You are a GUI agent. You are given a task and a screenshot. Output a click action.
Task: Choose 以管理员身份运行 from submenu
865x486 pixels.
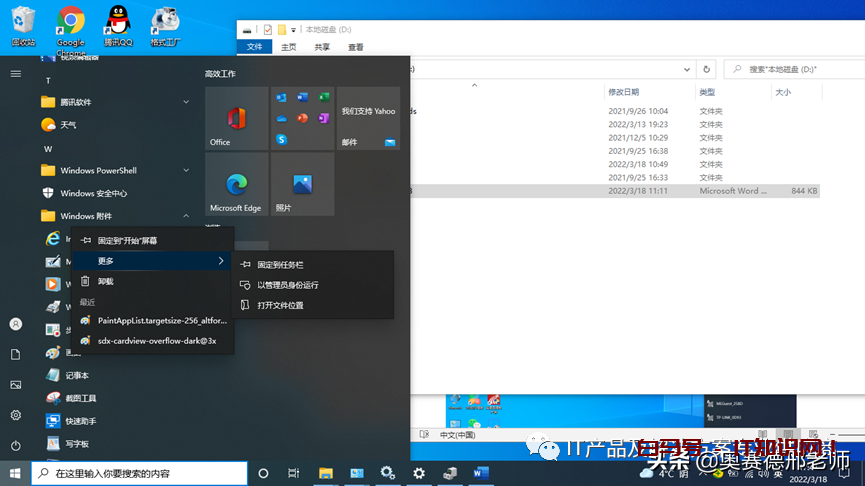(288, 285)
